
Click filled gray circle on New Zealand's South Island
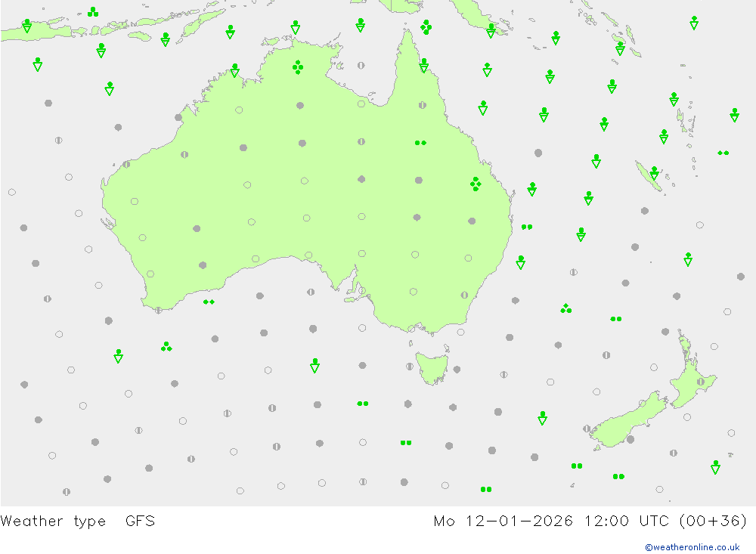click(x=631, y=439)
